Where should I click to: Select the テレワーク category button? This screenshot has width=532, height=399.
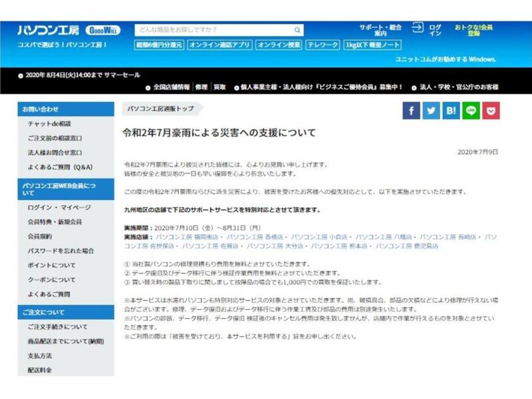(324, 45)
